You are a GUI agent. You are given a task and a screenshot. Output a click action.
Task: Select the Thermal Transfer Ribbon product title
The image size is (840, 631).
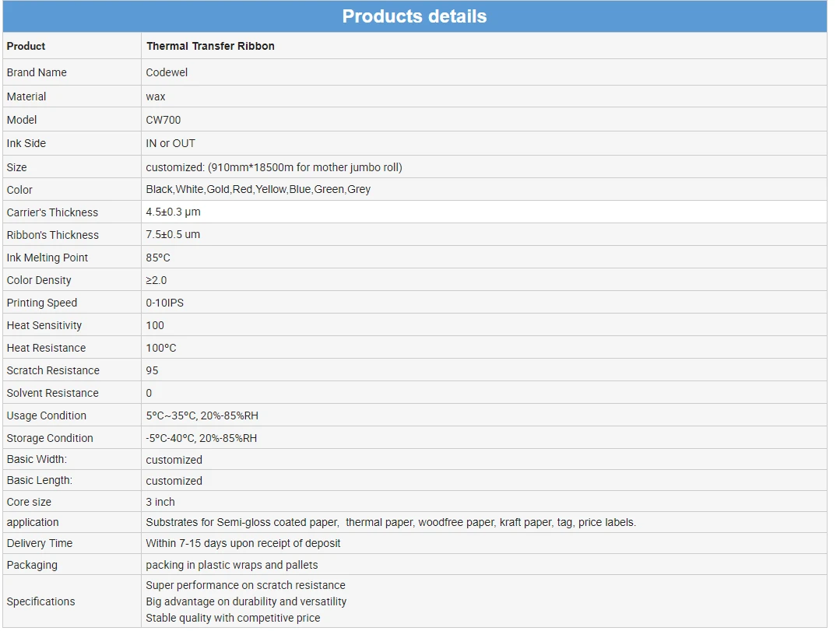point(210,46)
